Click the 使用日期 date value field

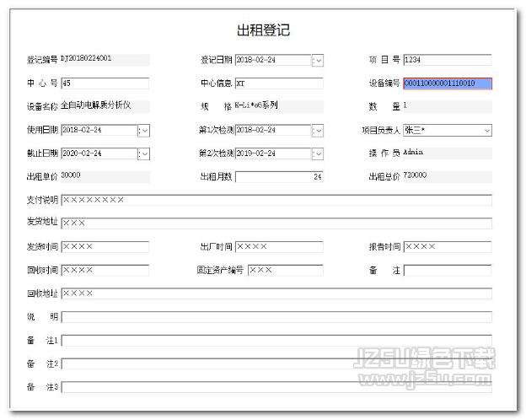[99, 130]
